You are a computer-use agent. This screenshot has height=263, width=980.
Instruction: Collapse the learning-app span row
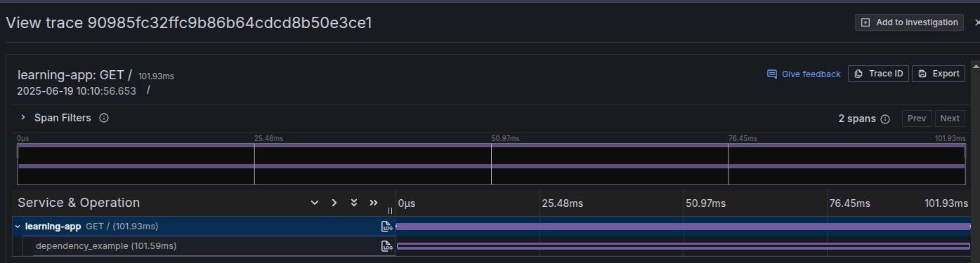point(18,227)
